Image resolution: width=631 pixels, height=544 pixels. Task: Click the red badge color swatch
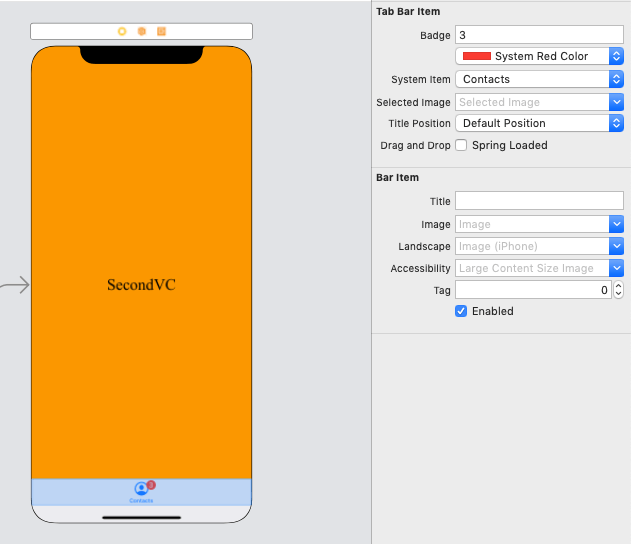tap(476, 56)
